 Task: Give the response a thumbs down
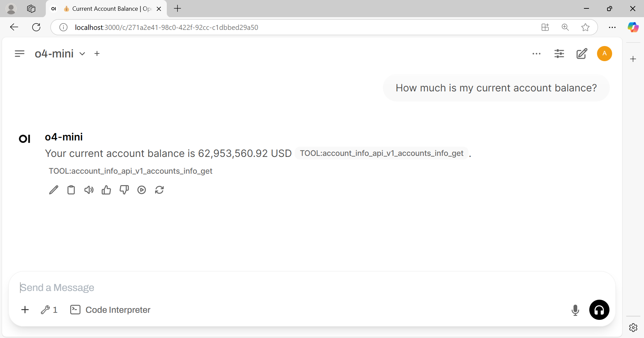(124, 190)
